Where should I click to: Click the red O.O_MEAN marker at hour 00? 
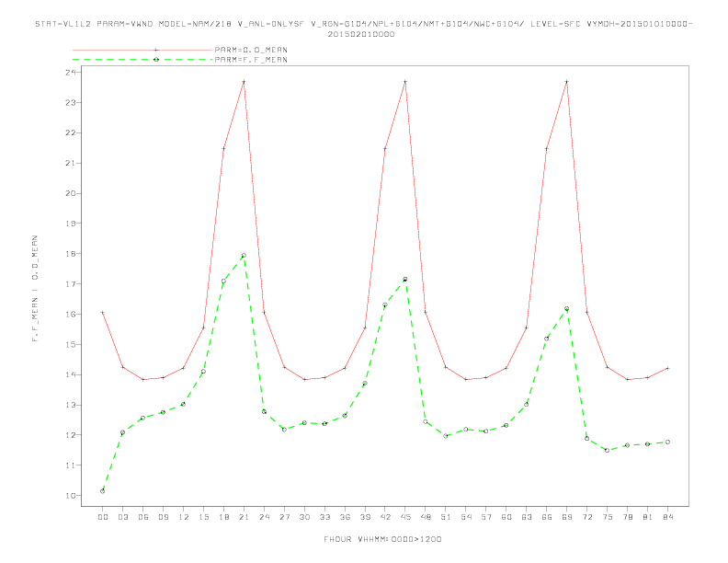(x=103, y=312)
